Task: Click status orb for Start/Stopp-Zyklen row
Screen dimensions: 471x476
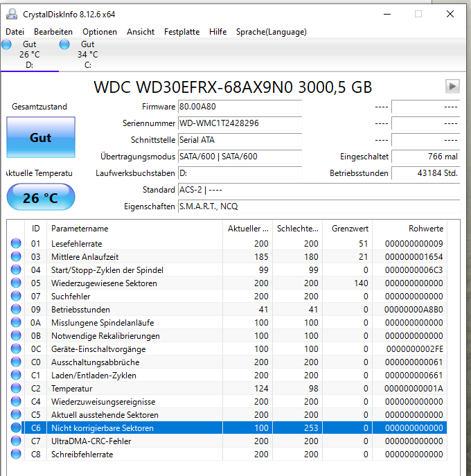Action: 16,270
